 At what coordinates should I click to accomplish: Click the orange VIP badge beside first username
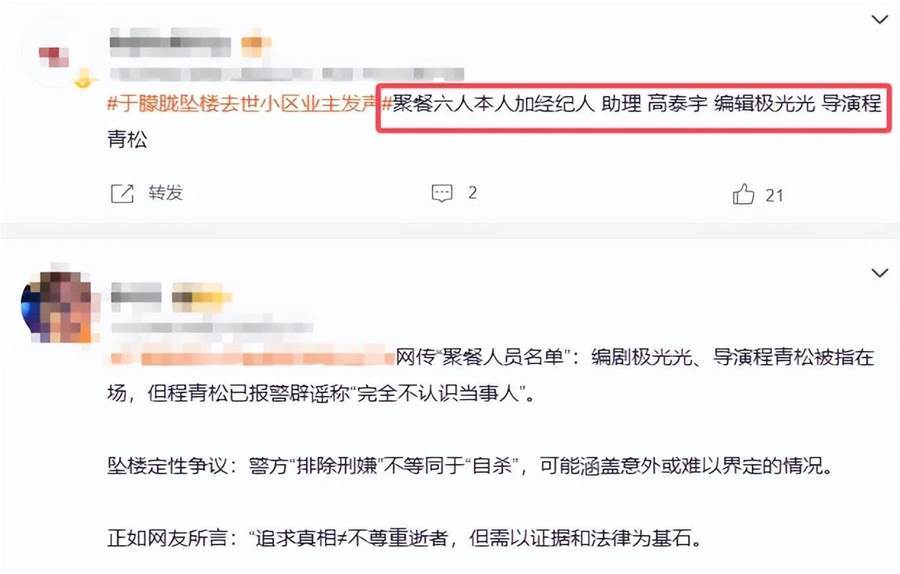click(x=256, y=45)
